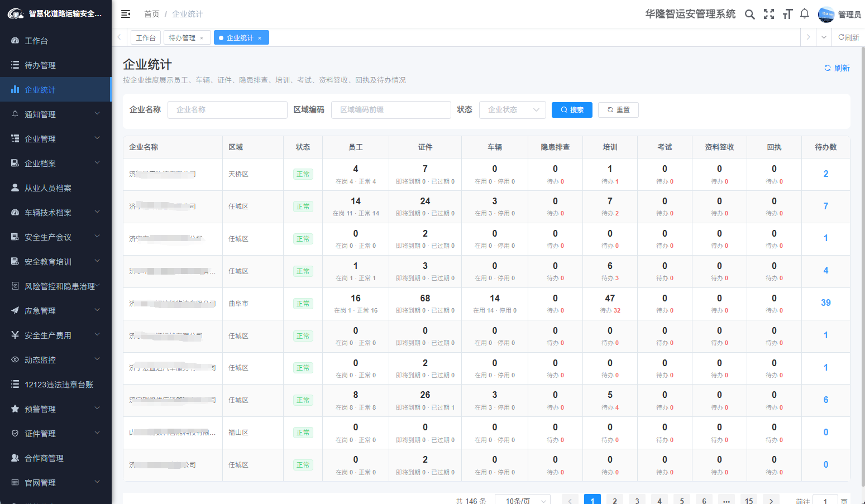This screenshot has height=504, width=865.
Task: Expand the 证件管理 menu
Action: pyautogui.click(x=56, y=434)
